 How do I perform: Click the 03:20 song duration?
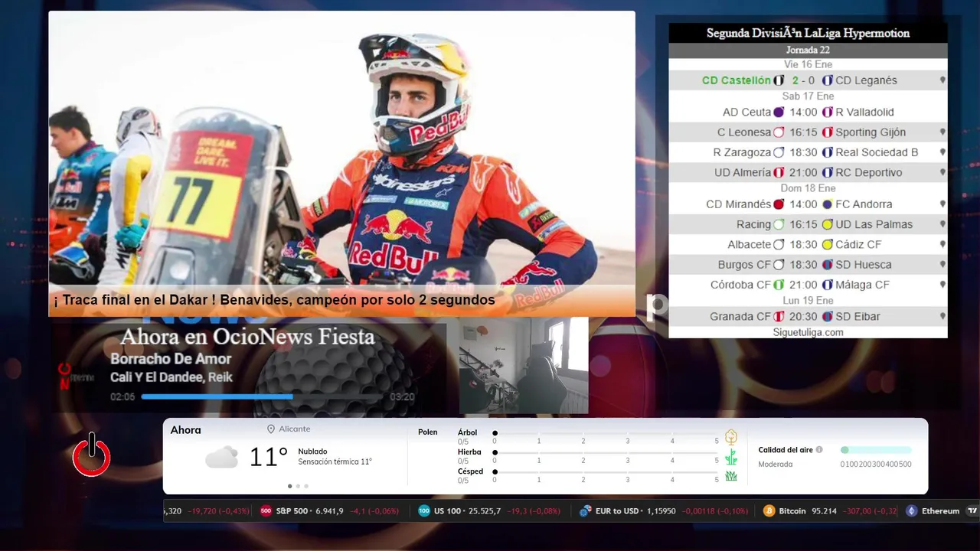pyautogui.click(x=402, y=397)
